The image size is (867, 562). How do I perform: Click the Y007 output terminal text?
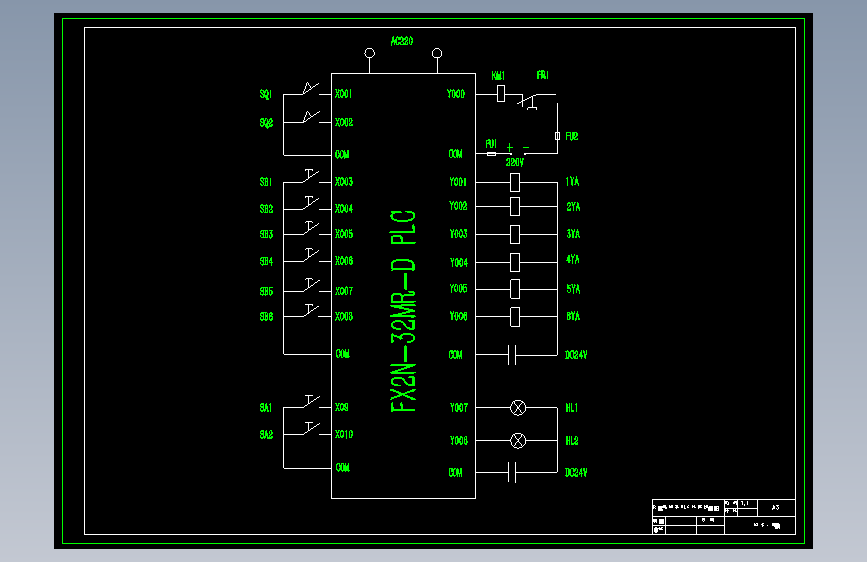coord(459,408)
